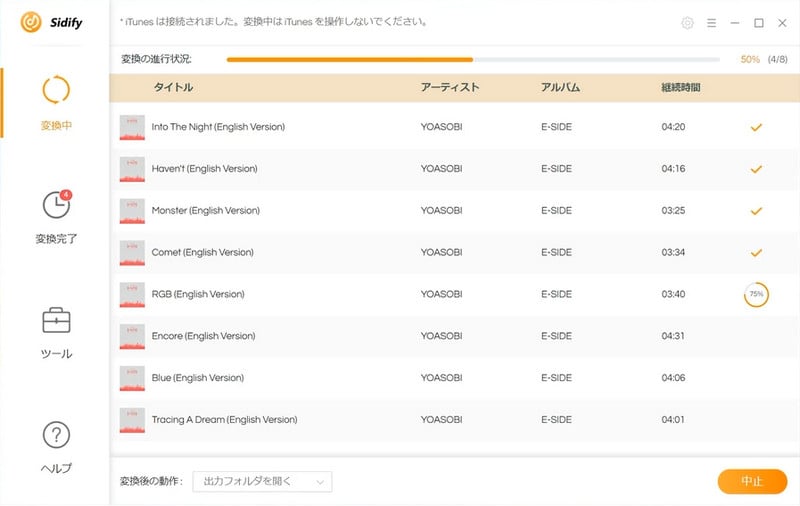The width and height of the screenshot is (800, 506).
Task: Click album art of Monster track
Action: 132,211
